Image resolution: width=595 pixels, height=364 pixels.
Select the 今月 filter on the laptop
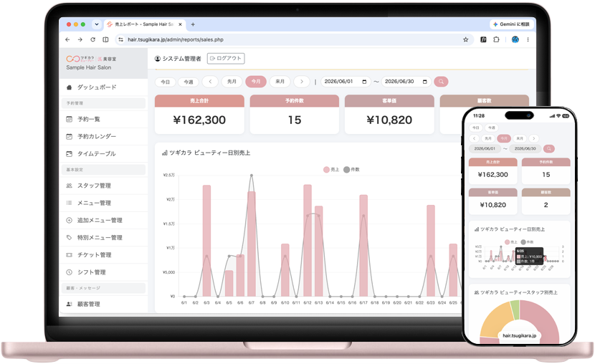click(256, 82)
